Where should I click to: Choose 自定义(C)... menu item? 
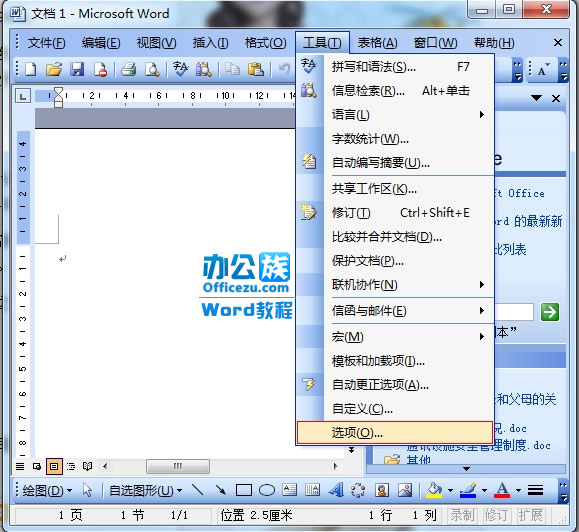click(395, 409)
